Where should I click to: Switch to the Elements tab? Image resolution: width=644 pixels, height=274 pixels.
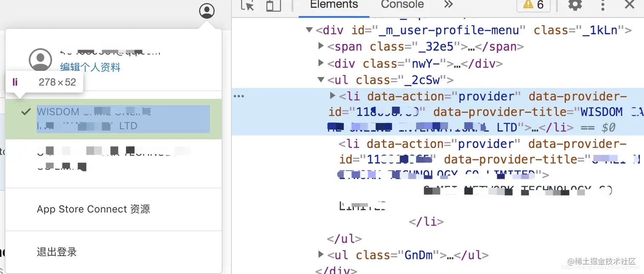pyautogui.click(x=334, y=5)
